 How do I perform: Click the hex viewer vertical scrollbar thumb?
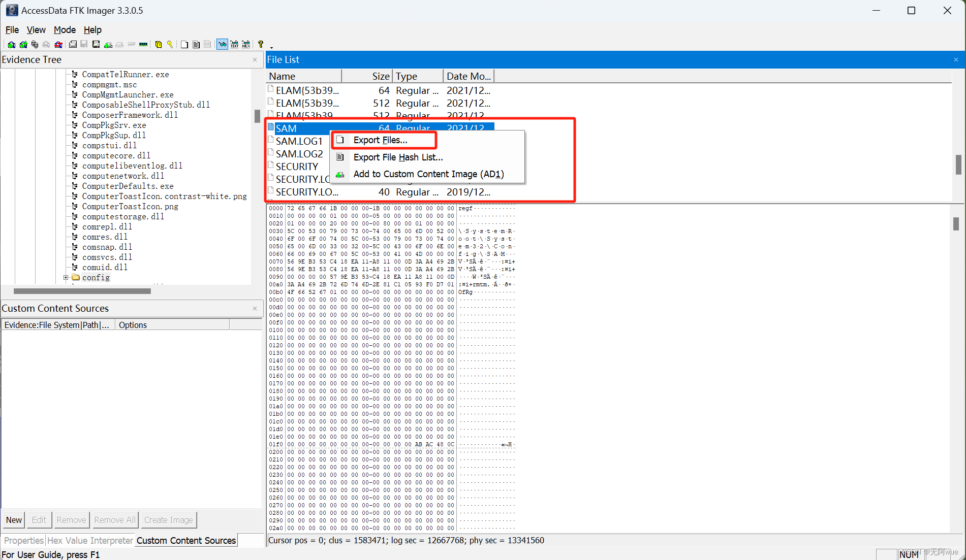[956, 223]
